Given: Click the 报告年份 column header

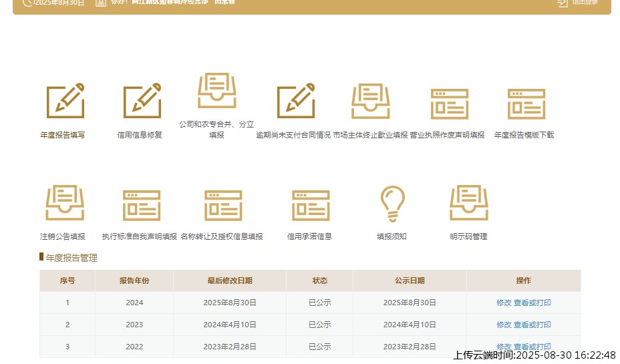Looking at the screenshot, I should pos(134,281).
